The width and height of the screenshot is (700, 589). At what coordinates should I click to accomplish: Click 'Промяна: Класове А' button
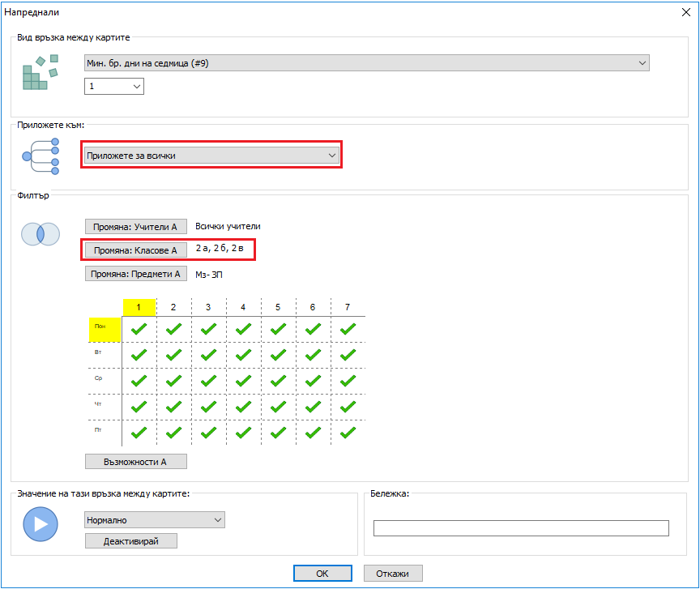tap(136, 250)
